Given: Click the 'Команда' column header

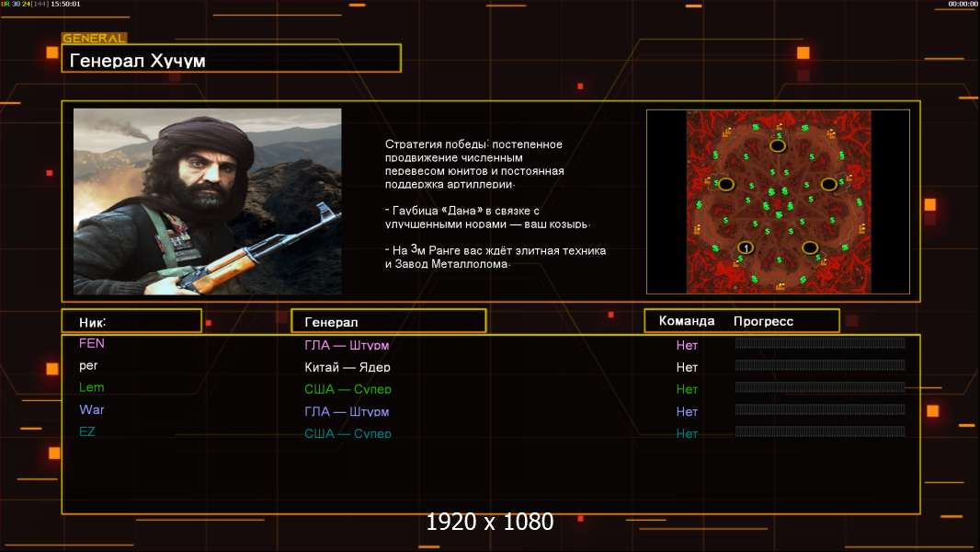Looking at the screenshot, I should [687, 321].
